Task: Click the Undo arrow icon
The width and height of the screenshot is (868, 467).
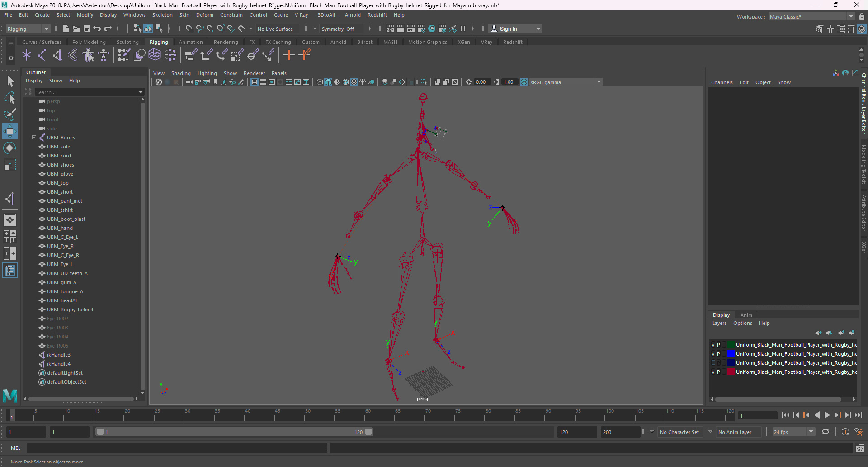Action: (97, 29)
